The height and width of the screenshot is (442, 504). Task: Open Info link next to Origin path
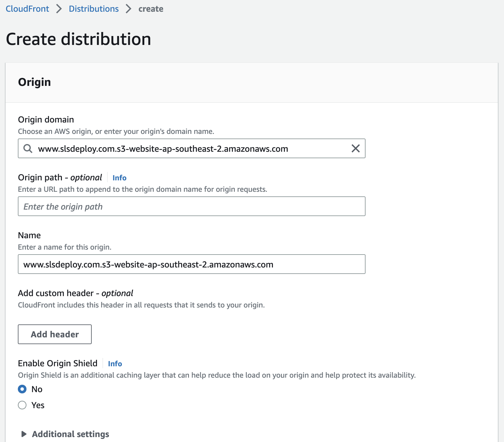[x=119, y=178]
